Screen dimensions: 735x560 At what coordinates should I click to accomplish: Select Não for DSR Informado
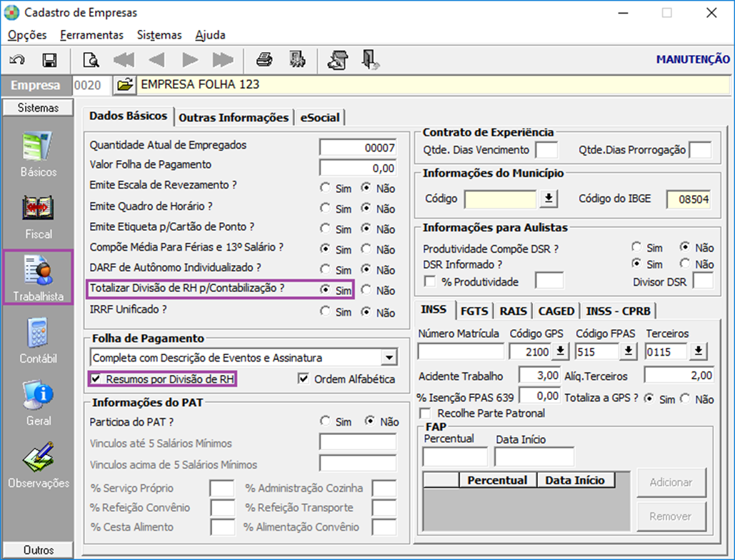685,264
